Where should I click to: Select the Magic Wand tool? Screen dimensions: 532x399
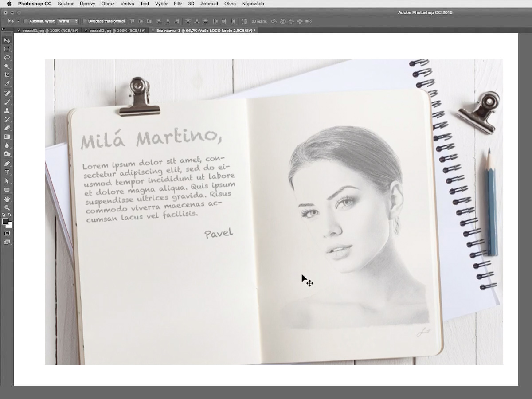click(7, 66)
